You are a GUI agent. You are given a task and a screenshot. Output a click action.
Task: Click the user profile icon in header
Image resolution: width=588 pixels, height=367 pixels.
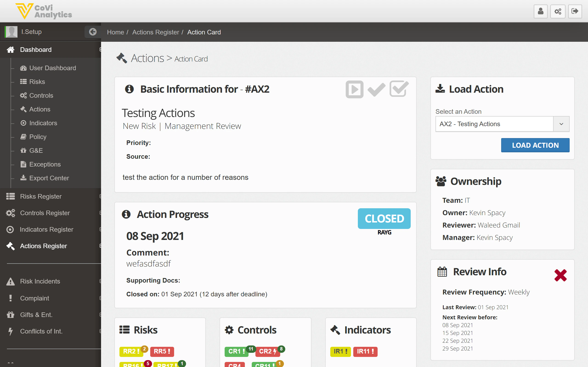[x=540, y=11]
